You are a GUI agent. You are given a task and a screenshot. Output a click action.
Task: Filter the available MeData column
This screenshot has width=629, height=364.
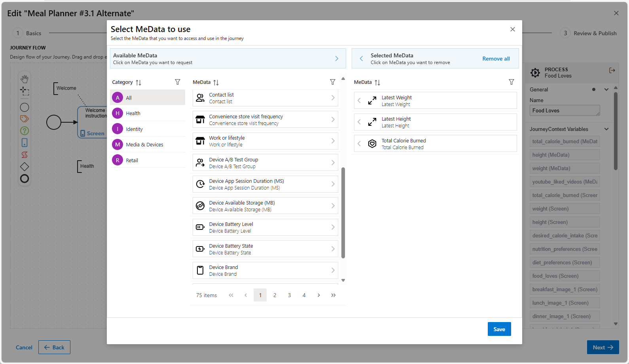333,82
